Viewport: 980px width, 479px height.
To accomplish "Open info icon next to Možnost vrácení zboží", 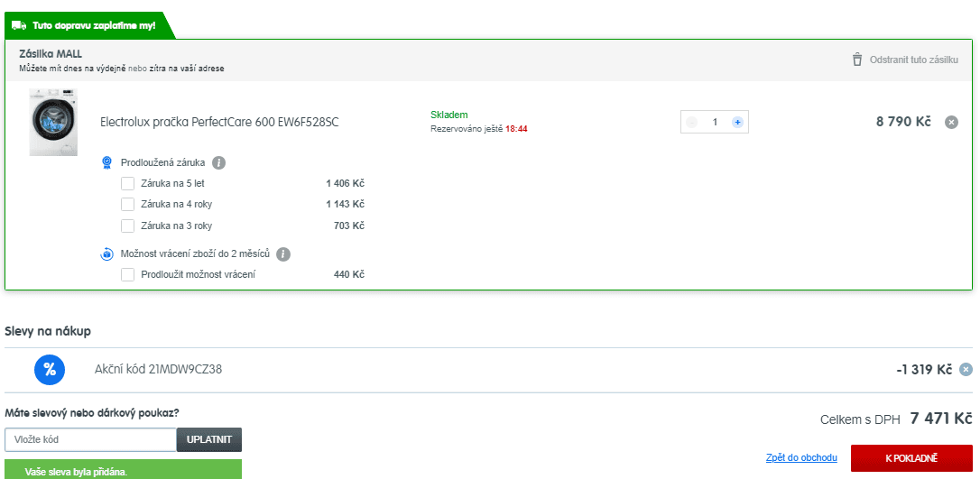I will pyautogui.click(x=283, y=254).
